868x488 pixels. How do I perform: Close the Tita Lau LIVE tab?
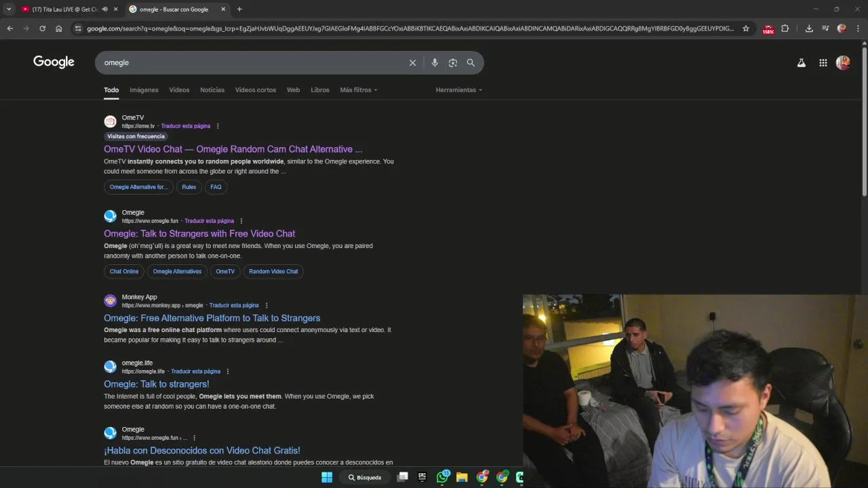click(x=116, y=9)
